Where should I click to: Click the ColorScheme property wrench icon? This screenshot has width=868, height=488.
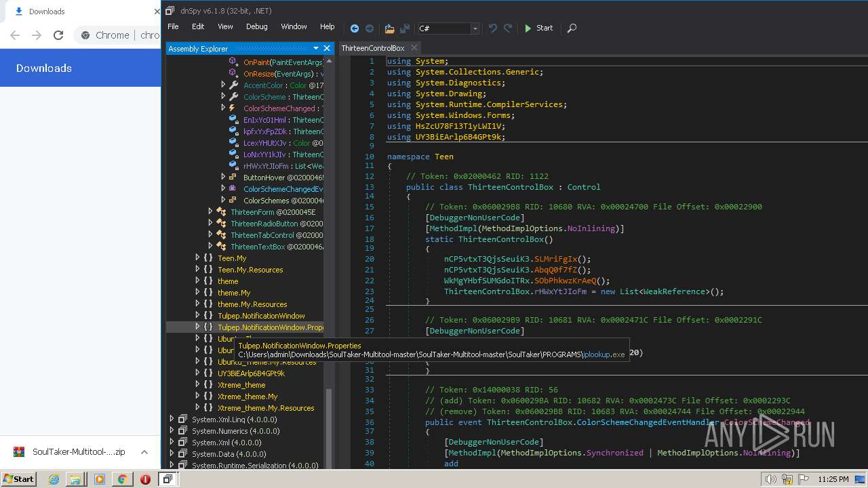233,97
